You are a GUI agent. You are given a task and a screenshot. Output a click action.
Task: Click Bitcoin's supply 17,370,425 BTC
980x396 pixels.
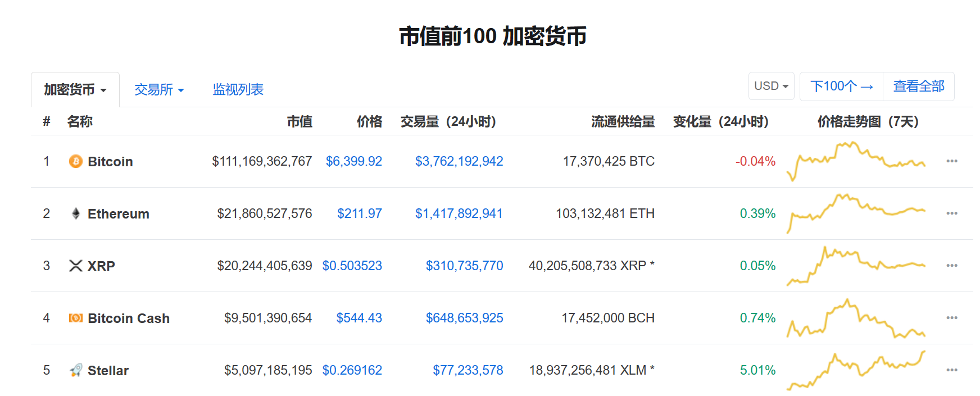coord(609,161)
